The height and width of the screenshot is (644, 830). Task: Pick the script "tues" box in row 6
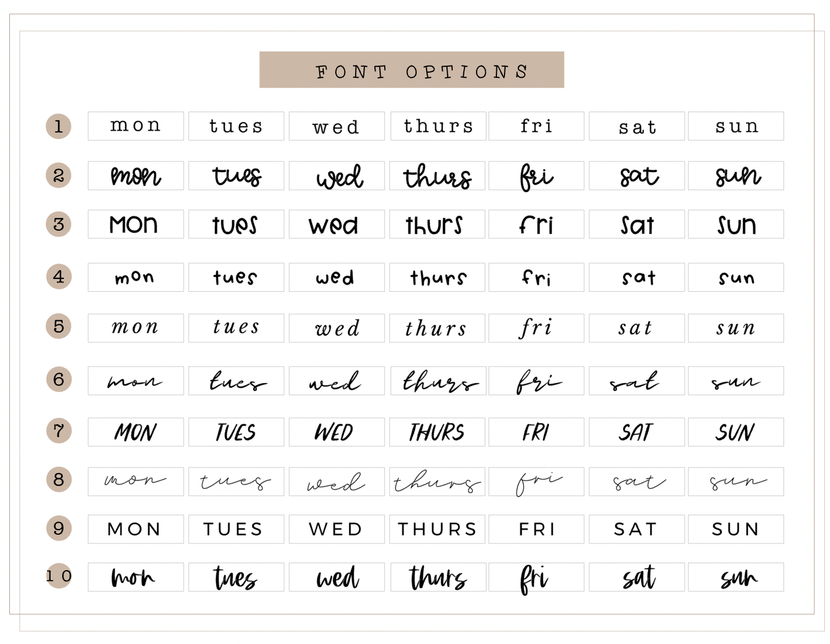pos(236,381)
